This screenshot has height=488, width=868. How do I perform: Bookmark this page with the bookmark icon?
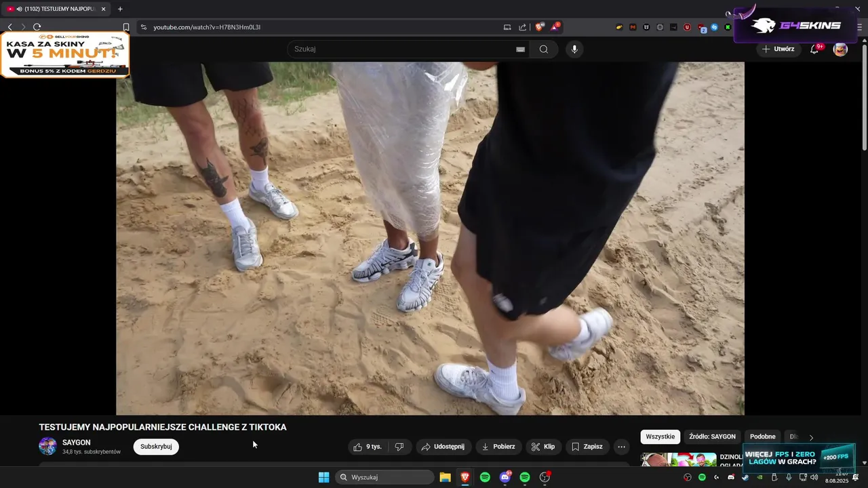tap(125, 27)
